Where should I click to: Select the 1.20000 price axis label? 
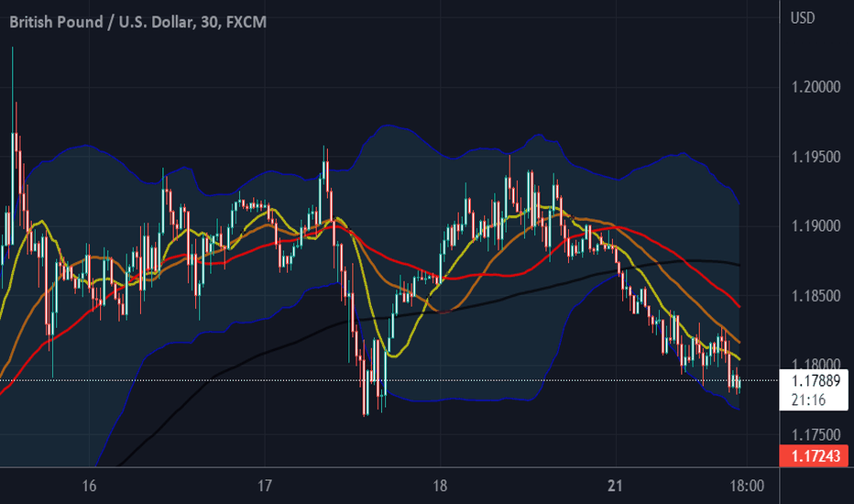click(x=816, y=87)
